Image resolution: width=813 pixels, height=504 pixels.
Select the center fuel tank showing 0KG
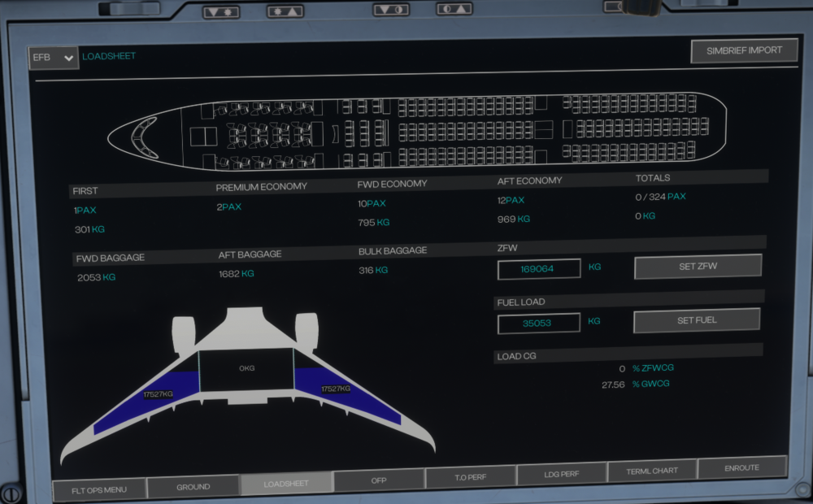click(246, 370)
